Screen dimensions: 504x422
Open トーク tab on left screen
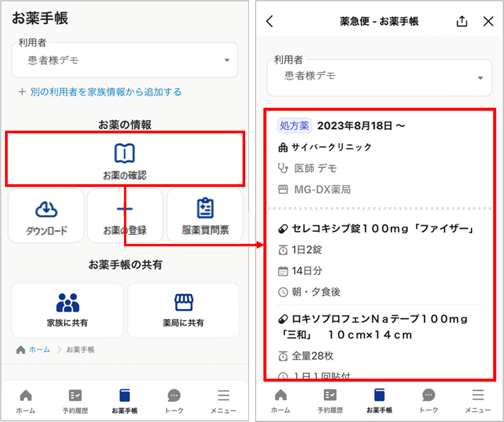[174, 401]
